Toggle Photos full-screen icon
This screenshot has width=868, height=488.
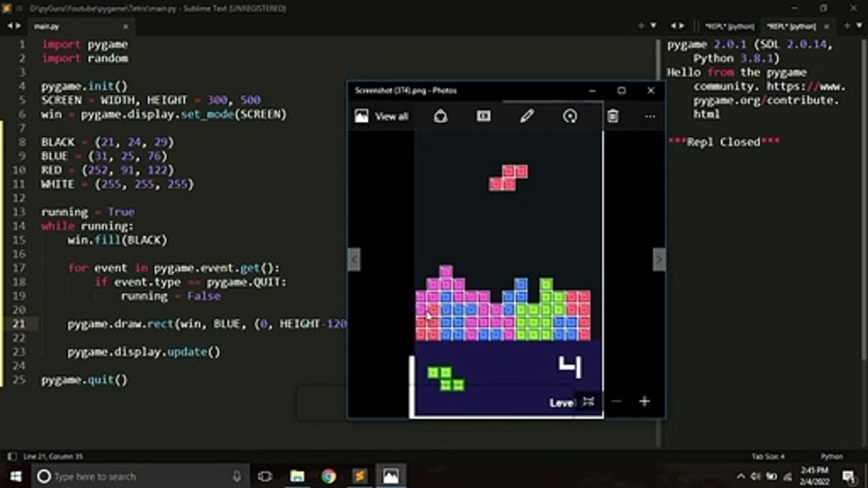(x=589, y=402)
